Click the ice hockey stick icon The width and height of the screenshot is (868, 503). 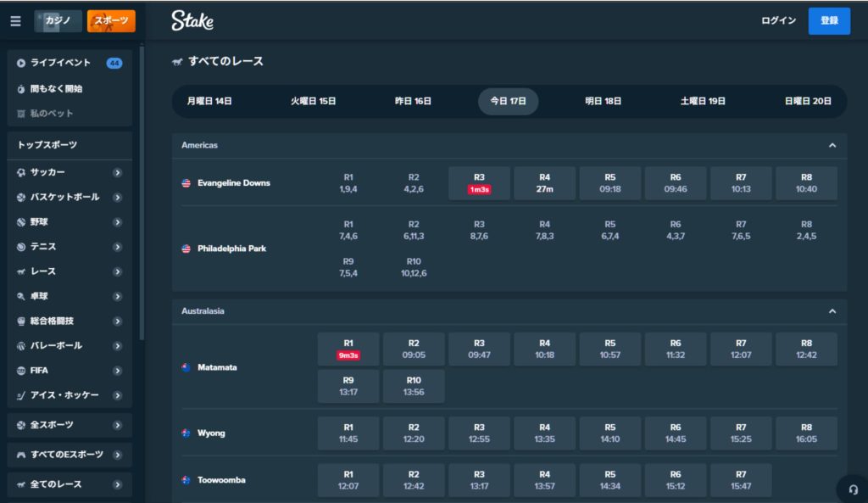click(21, 395)
